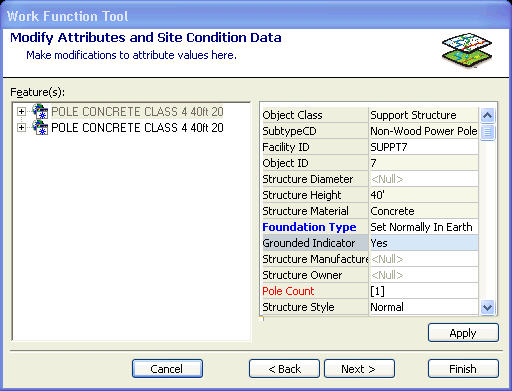Click the Work Function Tool title bar
Viewport: 512px width, 391px height.
coord(256,16)
